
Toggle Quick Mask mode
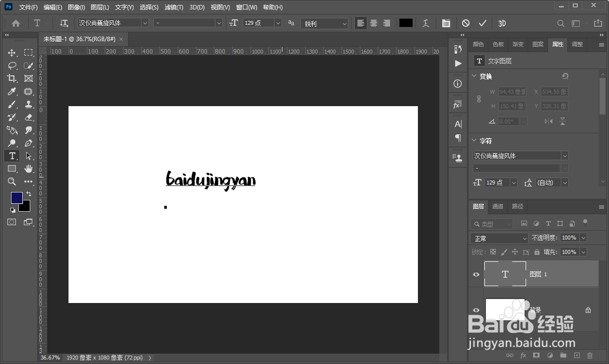[12, 222]
